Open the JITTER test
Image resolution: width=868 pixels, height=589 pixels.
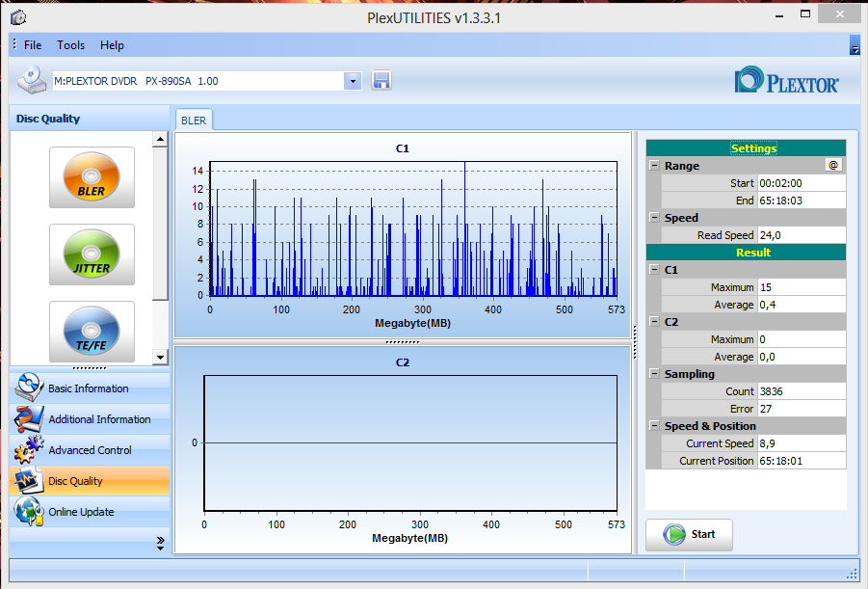coord(92,254)
